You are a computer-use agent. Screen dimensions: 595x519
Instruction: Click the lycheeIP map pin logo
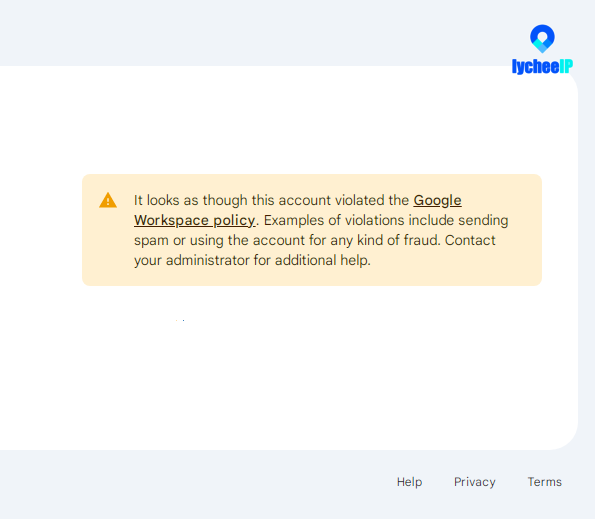click(x=542, y=39)
